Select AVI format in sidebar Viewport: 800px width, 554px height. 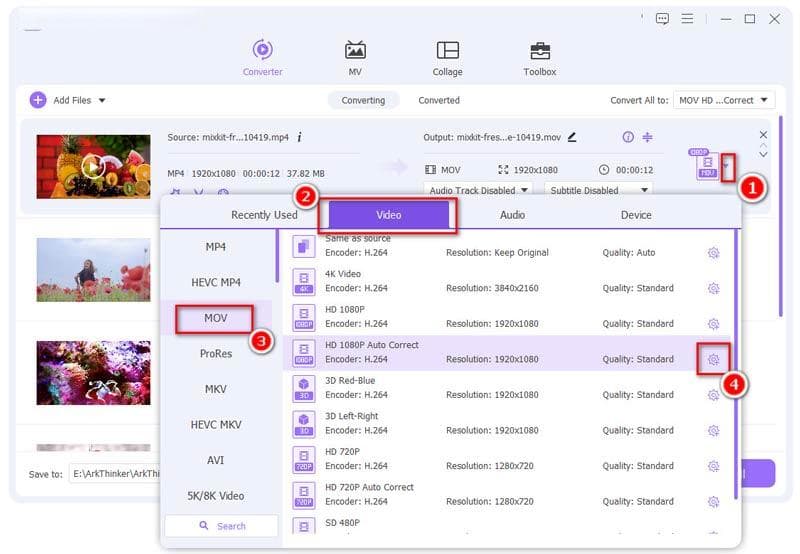[216, 460]
